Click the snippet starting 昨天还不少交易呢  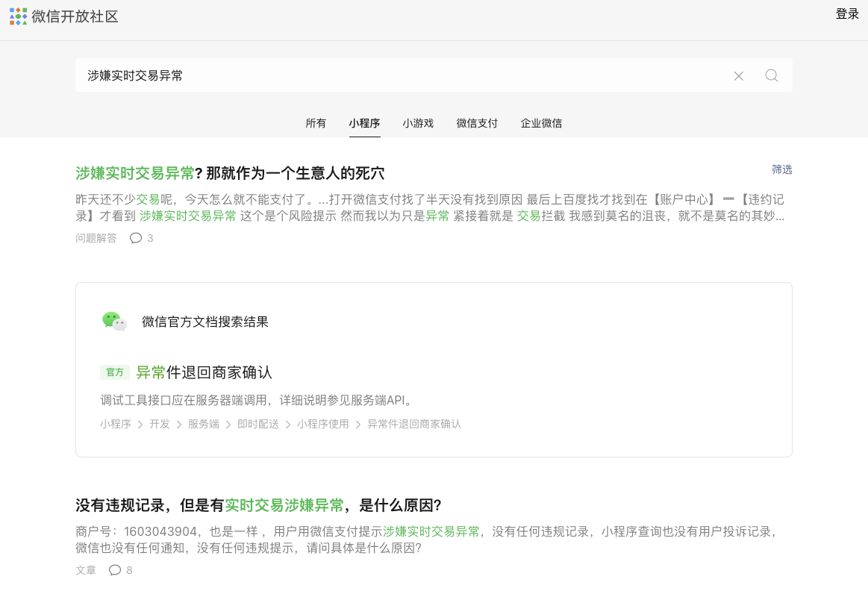430,207
